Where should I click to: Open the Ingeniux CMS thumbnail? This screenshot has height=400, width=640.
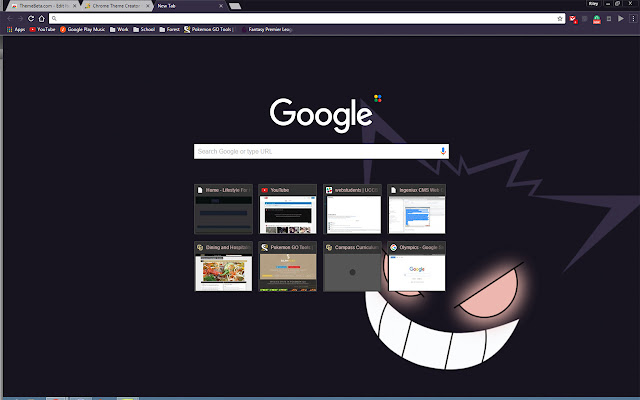[x=417, y=209]
